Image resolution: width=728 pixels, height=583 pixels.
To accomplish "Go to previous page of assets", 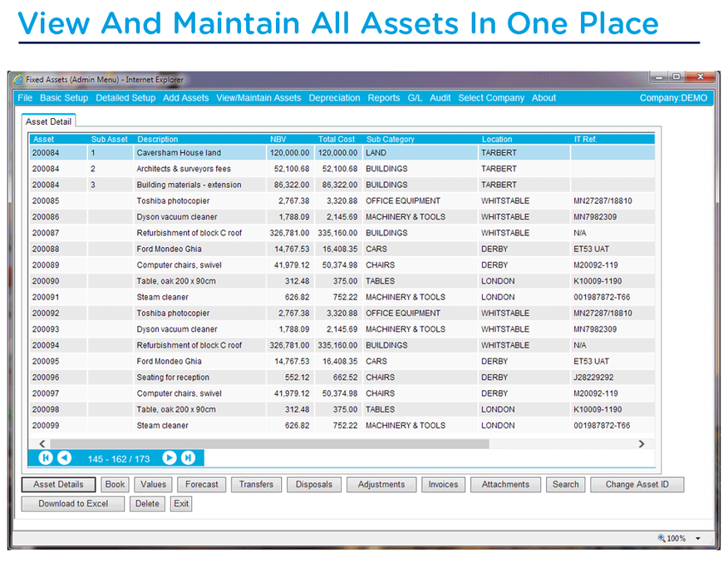I will [x=64, y=458].
